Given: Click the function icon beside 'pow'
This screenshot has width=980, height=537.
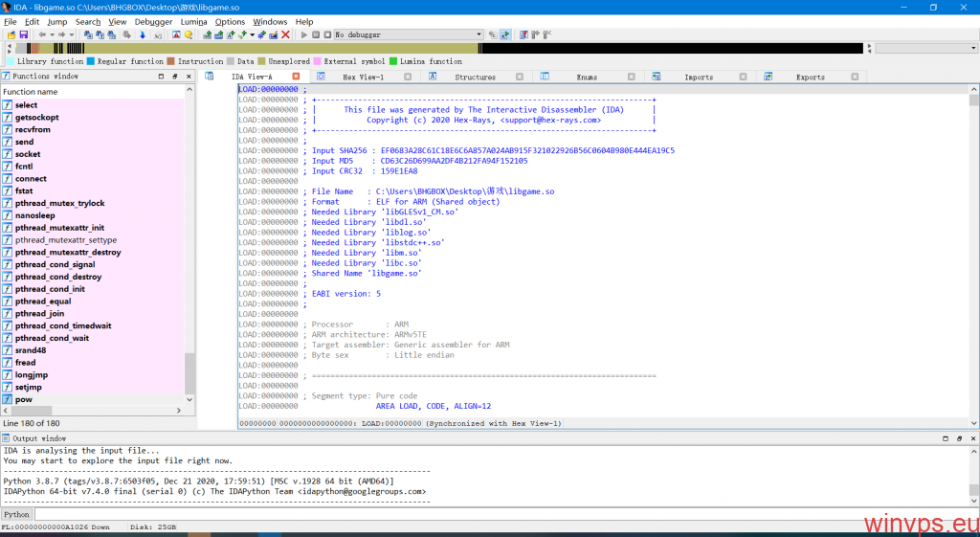Looking at the screenshot, I should pos(8,399).
